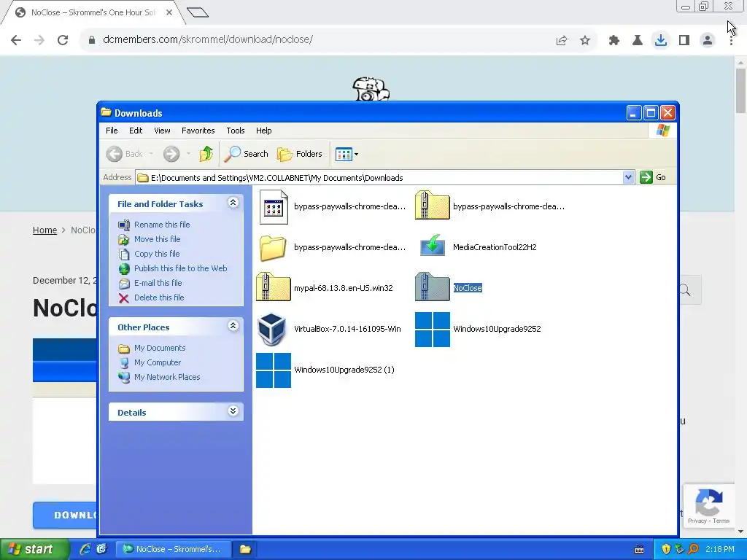Screen dimensions: 747x560
Task: Click Move this file
Action: tap(158, 239)
